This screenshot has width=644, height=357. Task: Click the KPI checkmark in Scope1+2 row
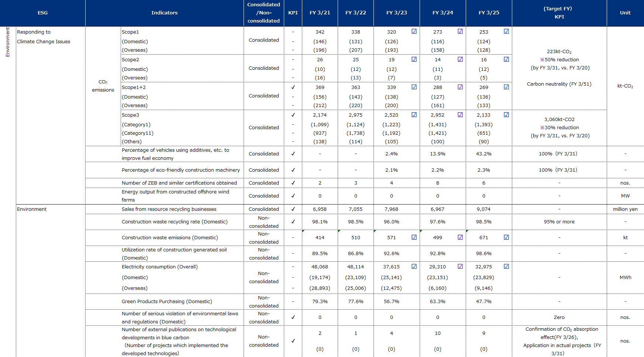coord(293,87)
